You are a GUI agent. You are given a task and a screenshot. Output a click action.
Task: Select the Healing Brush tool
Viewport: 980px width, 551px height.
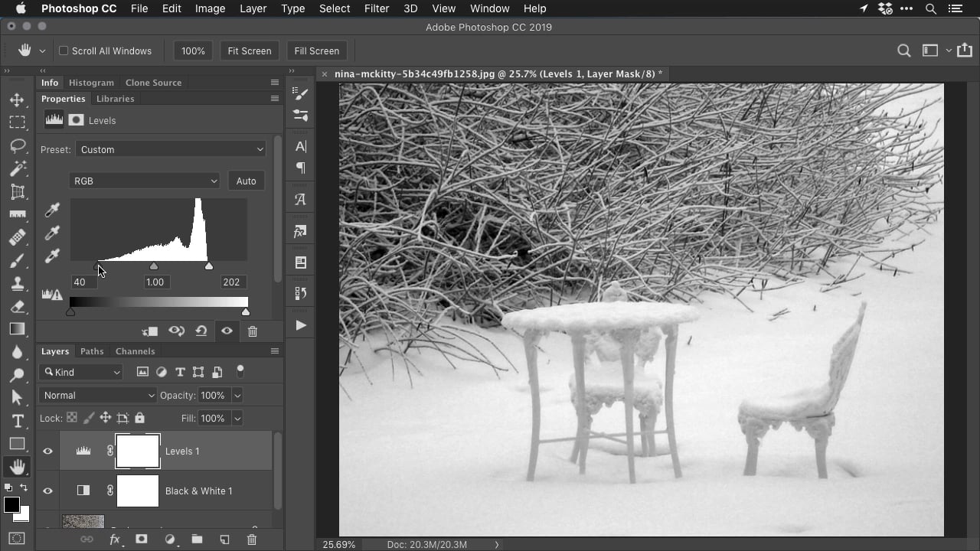coord(17,237)
